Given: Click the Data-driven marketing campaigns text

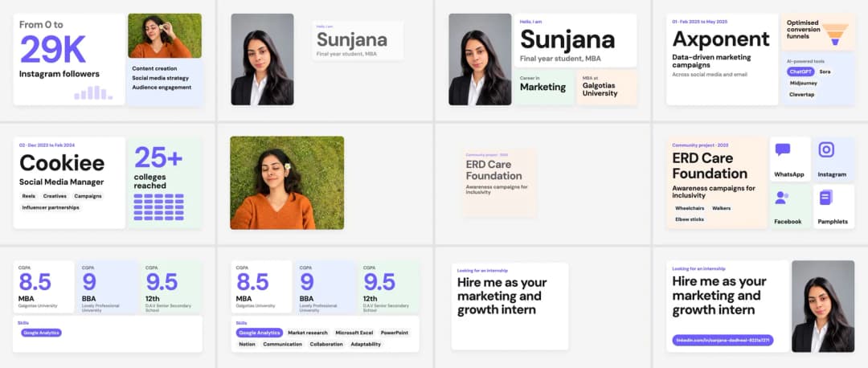Looking at the screenshot, I should click(x=711, y=61).
